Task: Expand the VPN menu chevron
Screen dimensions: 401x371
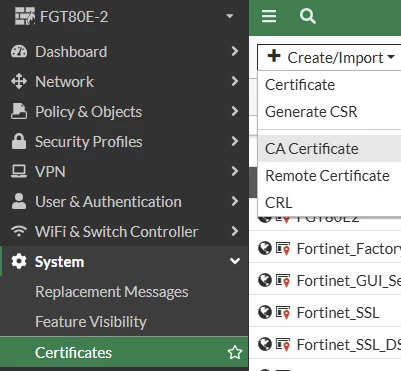Action: [x=235, y=171]
